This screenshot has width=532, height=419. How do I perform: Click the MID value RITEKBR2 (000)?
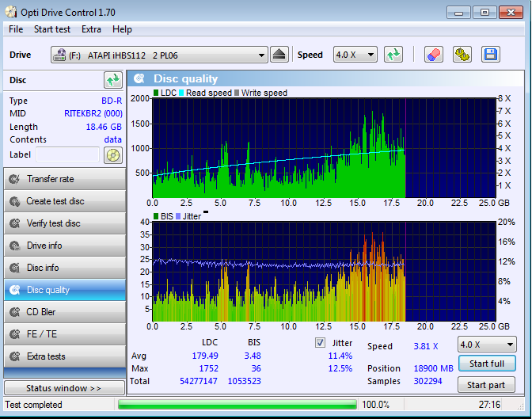[x=93, y=113]
